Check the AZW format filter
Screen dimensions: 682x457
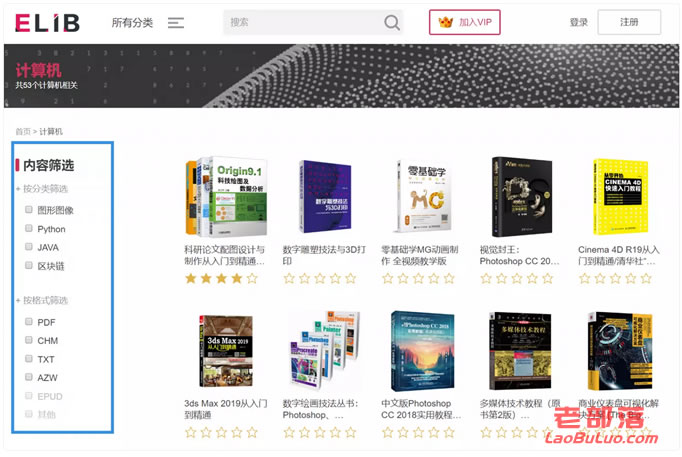29,377
